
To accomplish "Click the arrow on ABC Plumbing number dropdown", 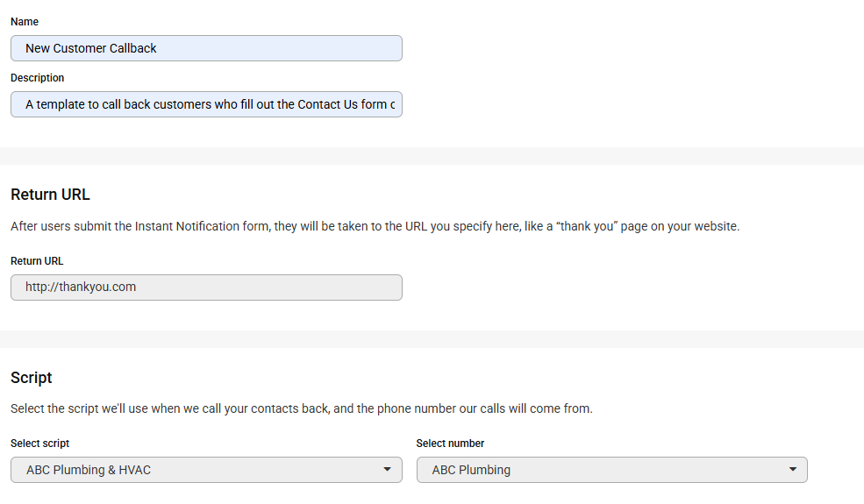I will click(792, 470).
